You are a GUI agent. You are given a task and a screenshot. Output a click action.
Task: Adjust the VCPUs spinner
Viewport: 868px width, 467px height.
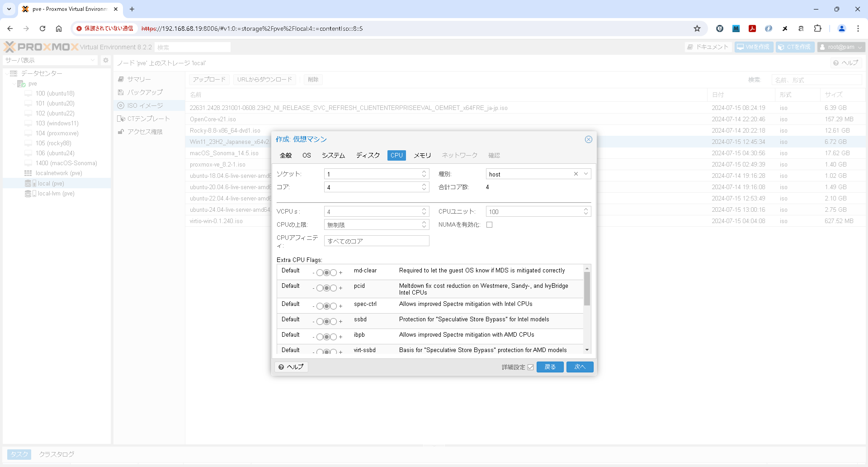coord(424,211)
